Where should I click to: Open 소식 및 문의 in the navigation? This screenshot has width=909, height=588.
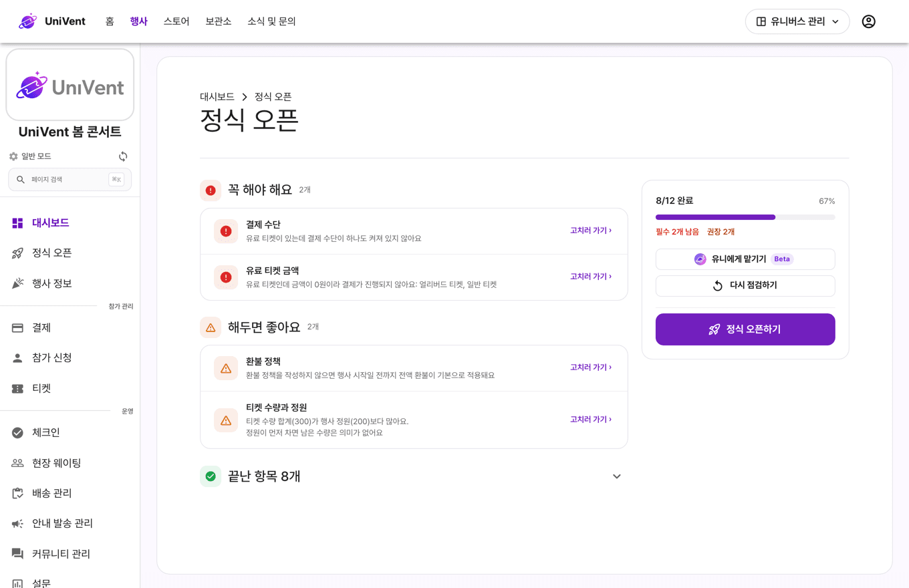coord(271,21)
